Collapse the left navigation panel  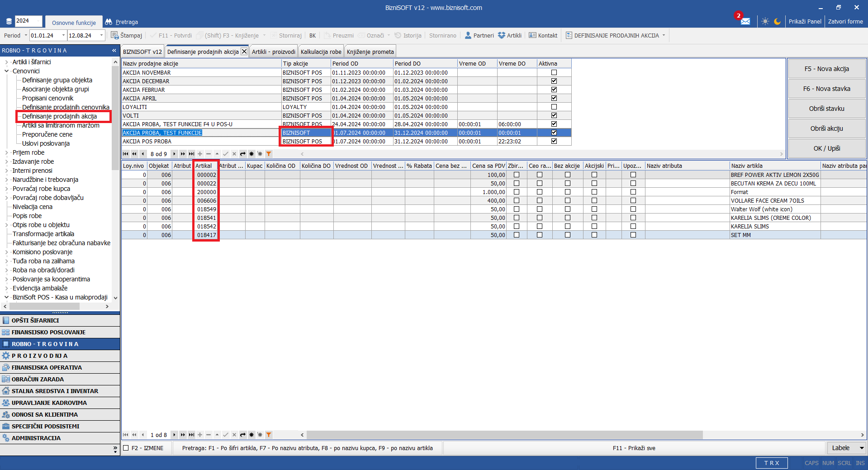point(114,51)
